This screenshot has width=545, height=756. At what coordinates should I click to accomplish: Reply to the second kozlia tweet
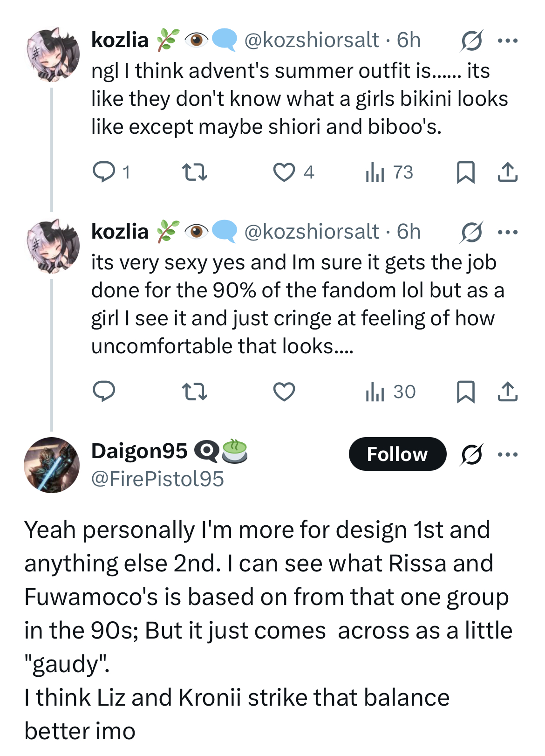104,392
